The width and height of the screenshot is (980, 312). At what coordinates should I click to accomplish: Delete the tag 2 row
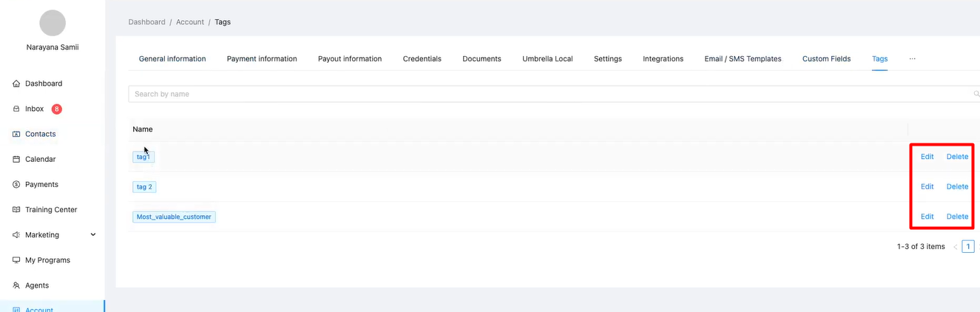coord(957,187)
